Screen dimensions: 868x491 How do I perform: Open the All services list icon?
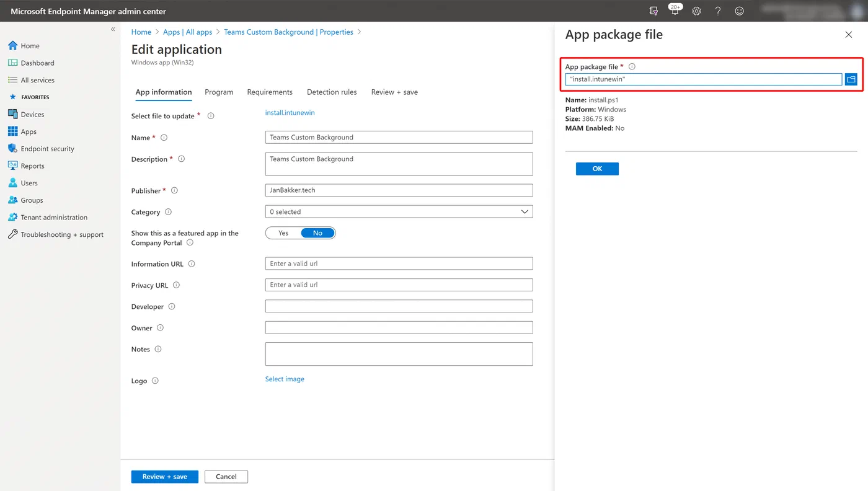coord(12,80)
